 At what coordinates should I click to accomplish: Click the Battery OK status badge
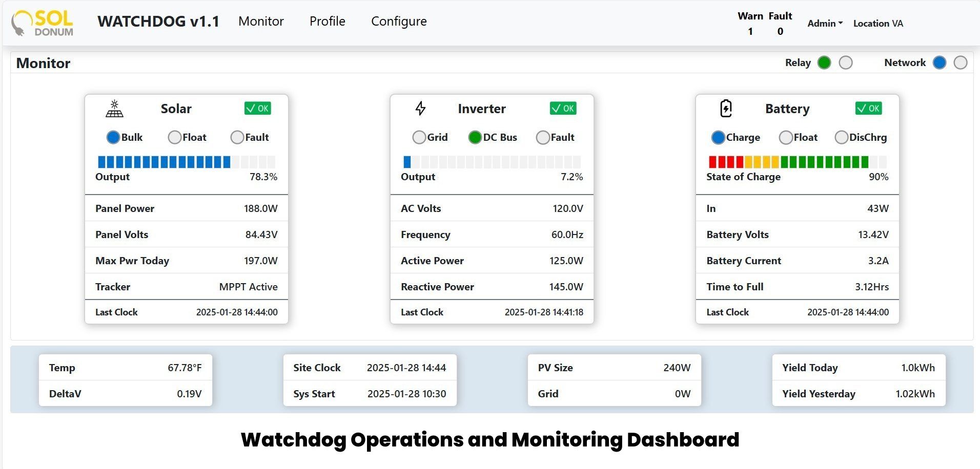pos(869,108)
